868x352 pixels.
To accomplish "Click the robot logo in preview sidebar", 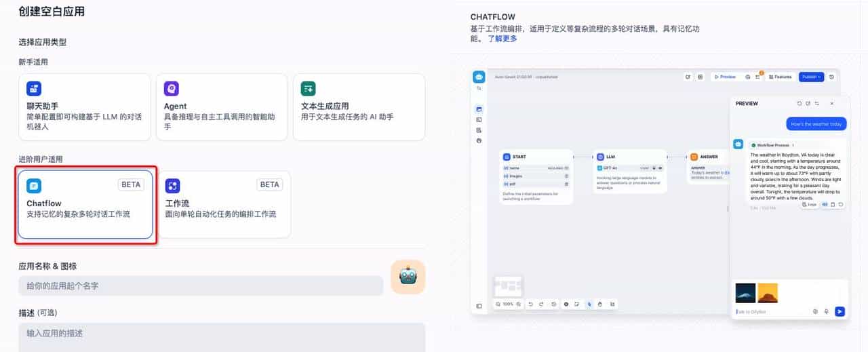I will (479, 77).
